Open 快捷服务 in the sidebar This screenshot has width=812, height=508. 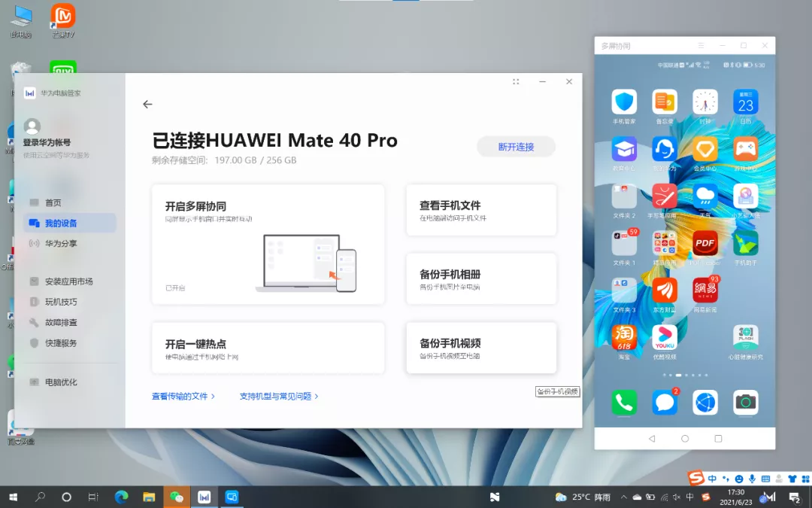point(69,342)
